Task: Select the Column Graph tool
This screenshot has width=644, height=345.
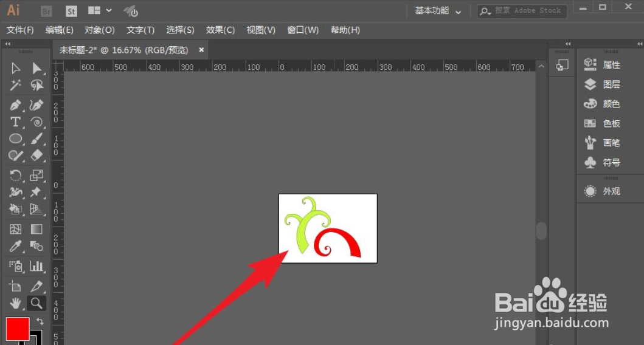Action: (36, 266)
